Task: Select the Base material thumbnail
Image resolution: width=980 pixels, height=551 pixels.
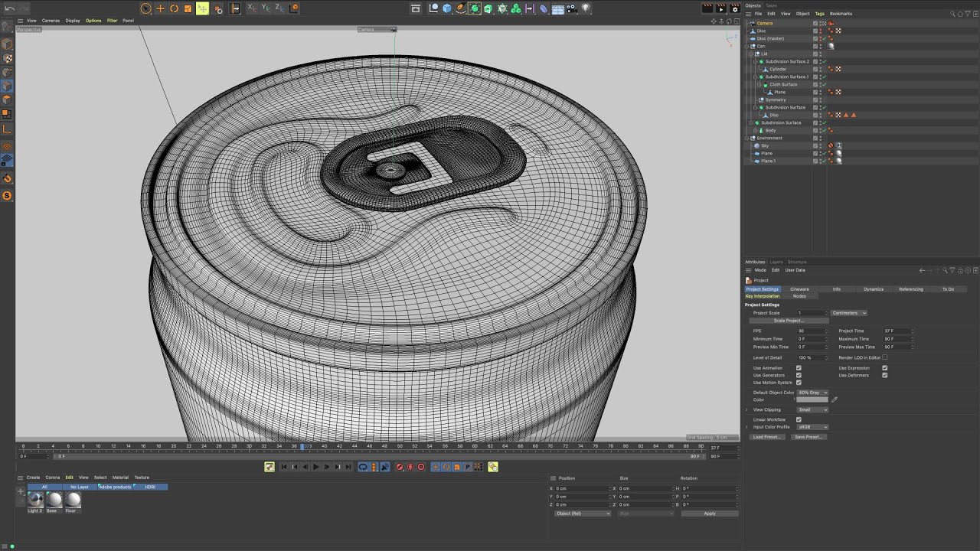Action: point(54,500)
